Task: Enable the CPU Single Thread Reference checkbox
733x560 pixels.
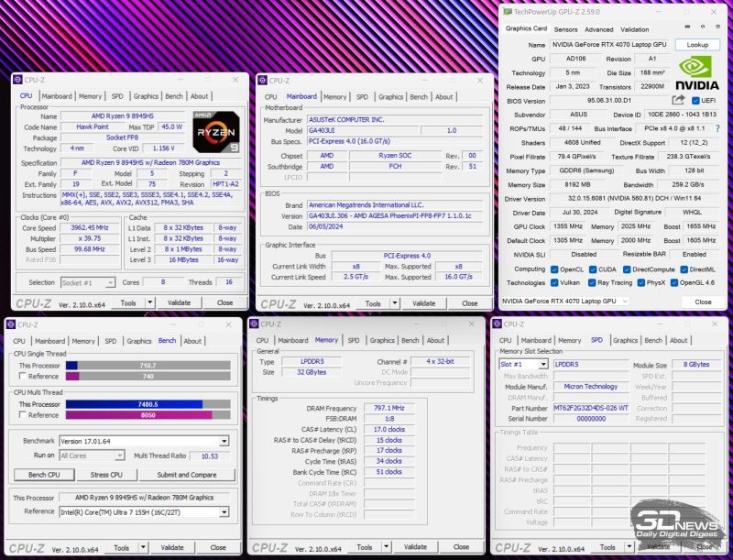Action: (22, 376)
